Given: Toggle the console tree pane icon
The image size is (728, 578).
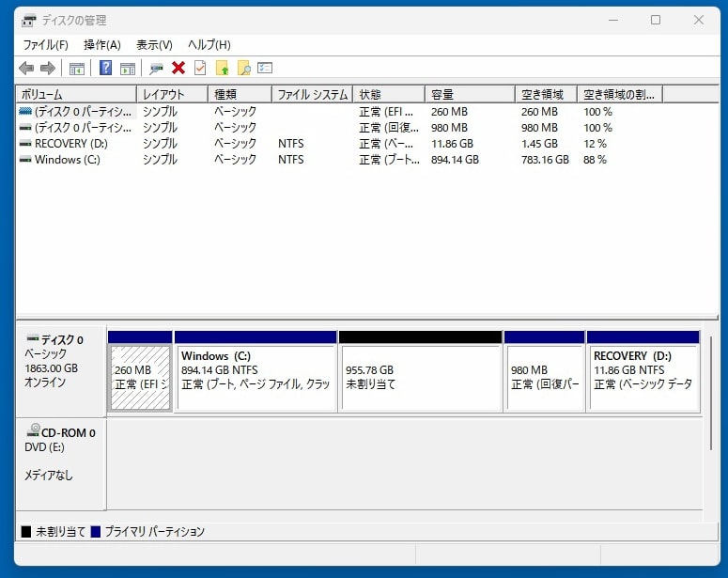Looking at the screenshot, I should coord(77,68).
